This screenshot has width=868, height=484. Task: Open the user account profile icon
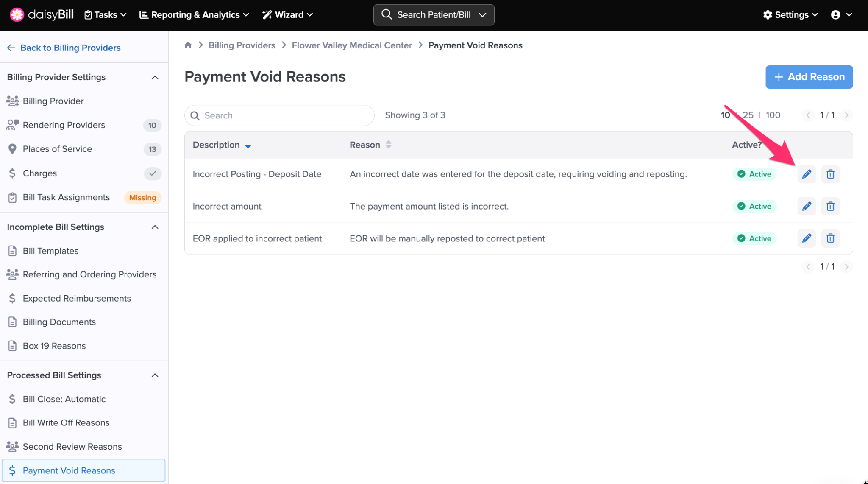(836, 15)
